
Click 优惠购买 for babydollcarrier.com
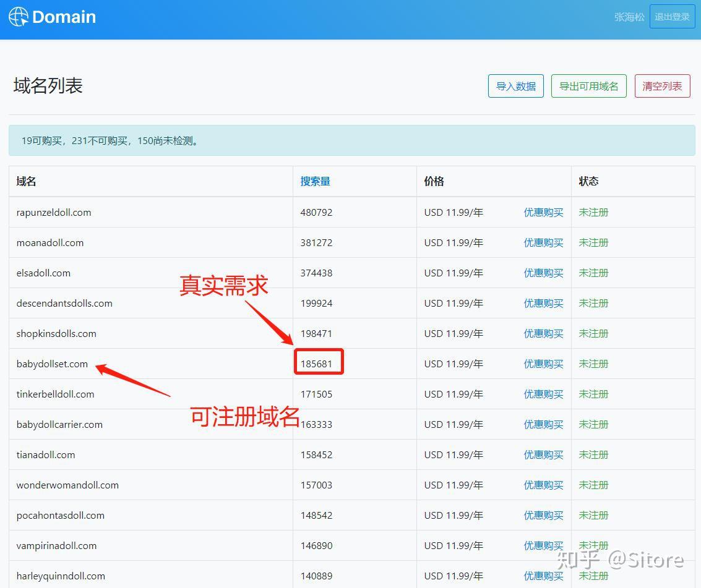pyautogui.click(x=544, y=425)
